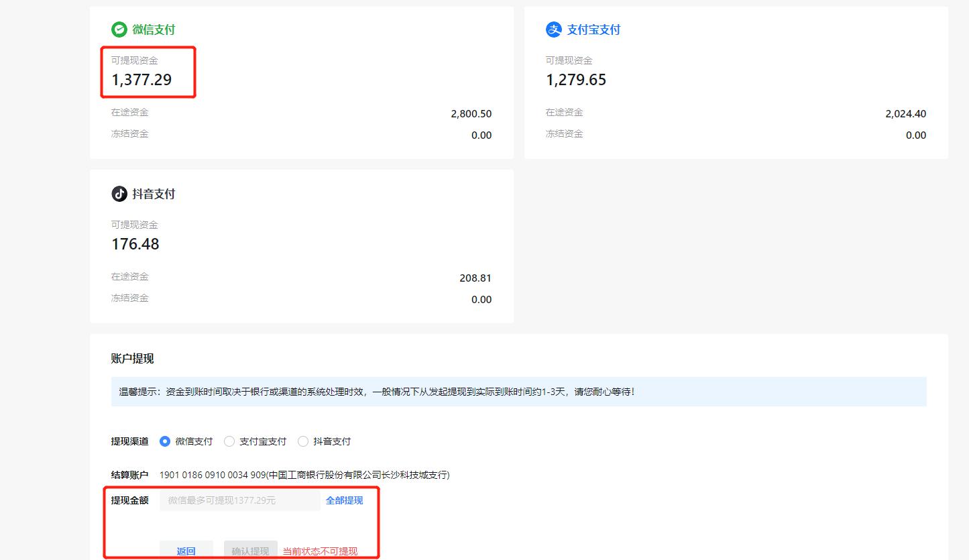Click the 微信支付 card title text
This screenshot has height=560, width=969.
pyautogui.click(x=154, y=30)
